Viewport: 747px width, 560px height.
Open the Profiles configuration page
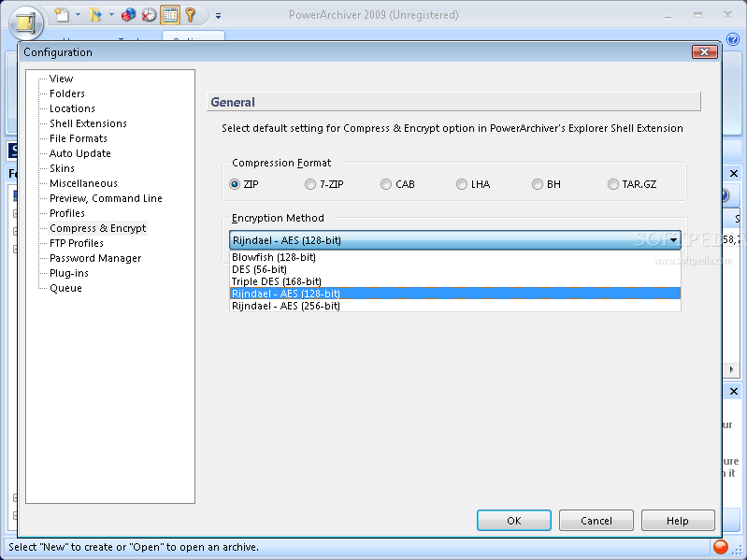67,213
